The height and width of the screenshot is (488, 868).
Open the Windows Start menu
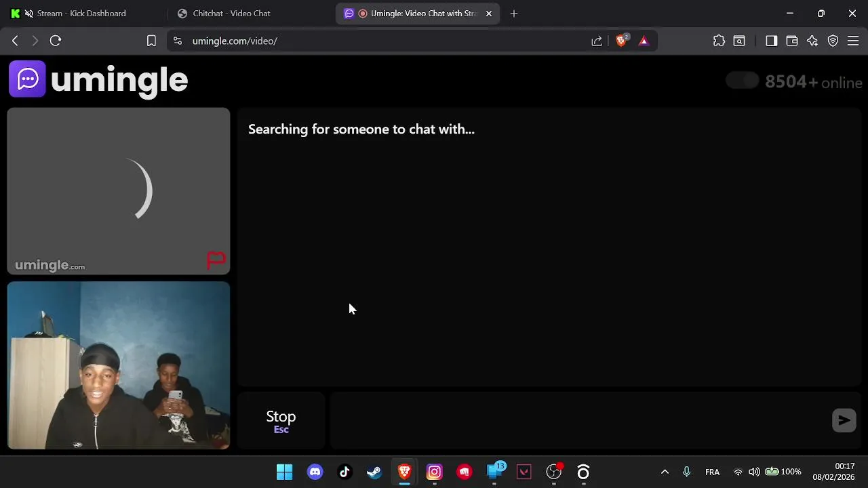point(285,472)
